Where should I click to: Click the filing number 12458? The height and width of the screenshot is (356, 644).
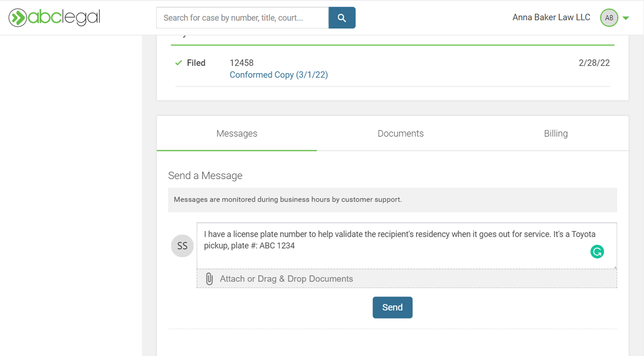click(242, 63)
